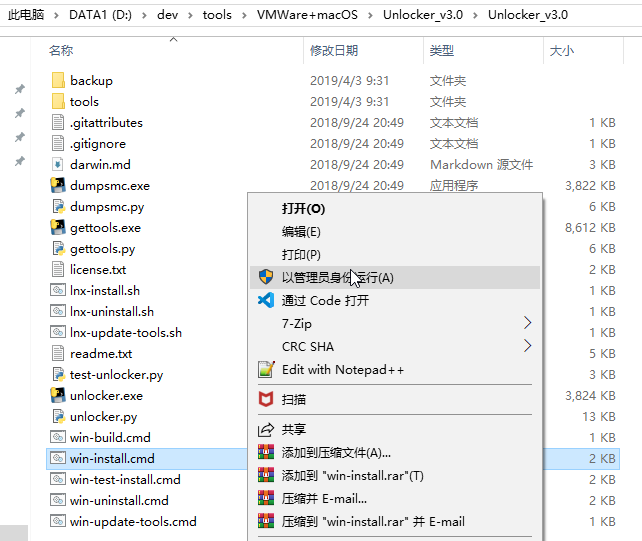Viewport: 642px width, 541px height.
Task: Choose 打开(O) from the context menu
Action: (x=395, y=208)
